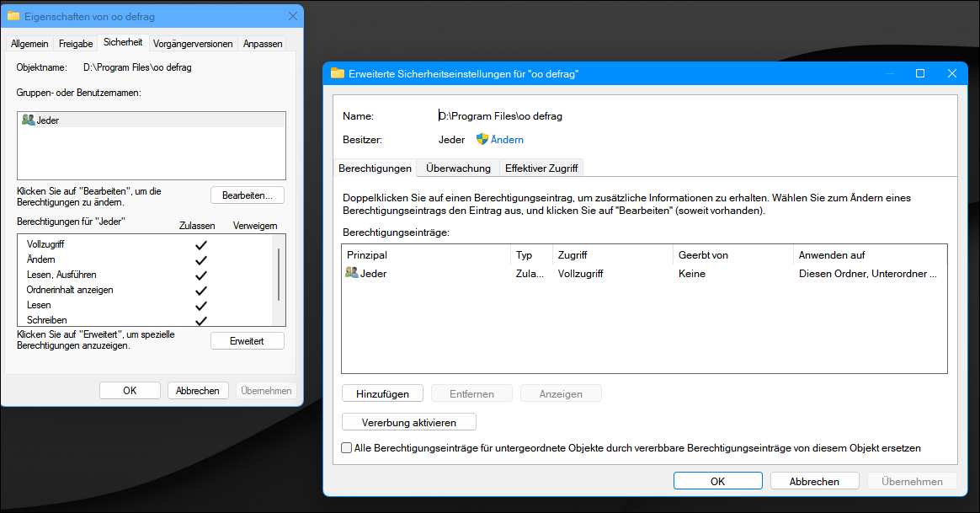The width and height of the screenshot is (980, 513).
Task: Click 'Vollzugriff' cell in Berechtigungseinträge table
Action: click(581, 274)
